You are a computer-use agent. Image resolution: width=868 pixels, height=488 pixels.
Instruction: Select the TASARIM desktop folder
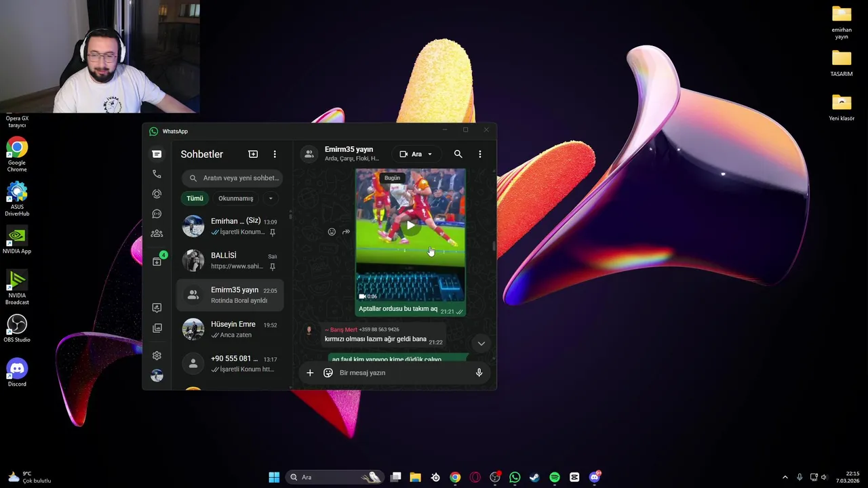842,64
